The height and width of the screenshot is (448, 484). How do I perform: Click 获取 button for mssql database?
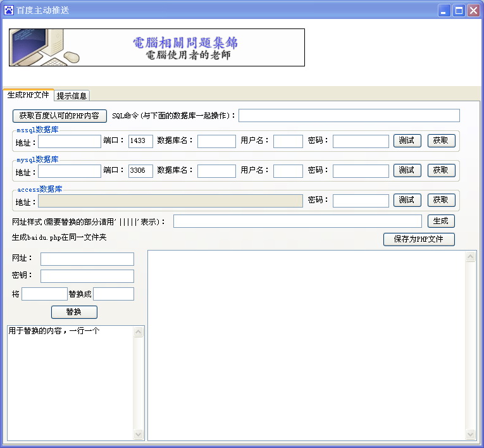point(441,141)
